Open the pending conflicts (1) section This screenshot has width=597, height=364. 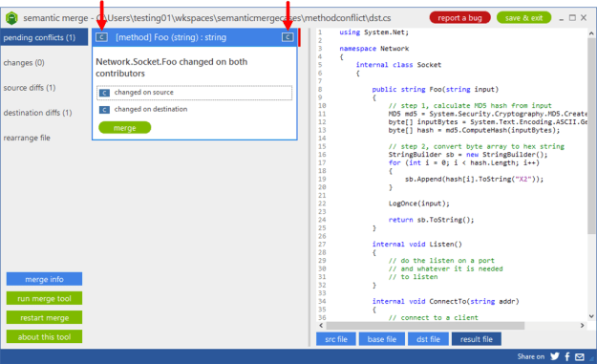(44, 37)
